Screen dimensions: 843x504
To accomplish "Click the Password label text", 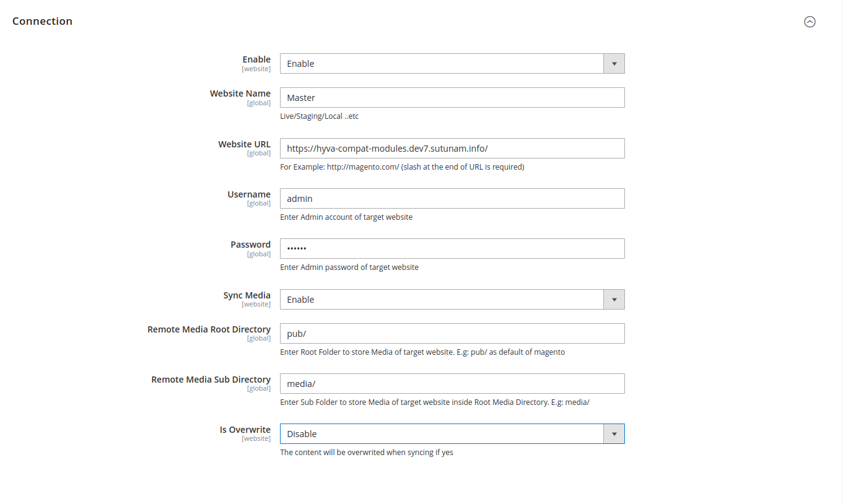I will tap(251, 245).
